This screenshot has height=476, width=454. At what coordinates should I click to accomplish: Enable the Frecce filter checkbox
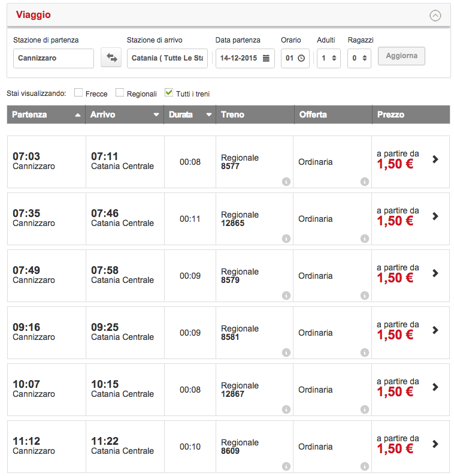78,93
